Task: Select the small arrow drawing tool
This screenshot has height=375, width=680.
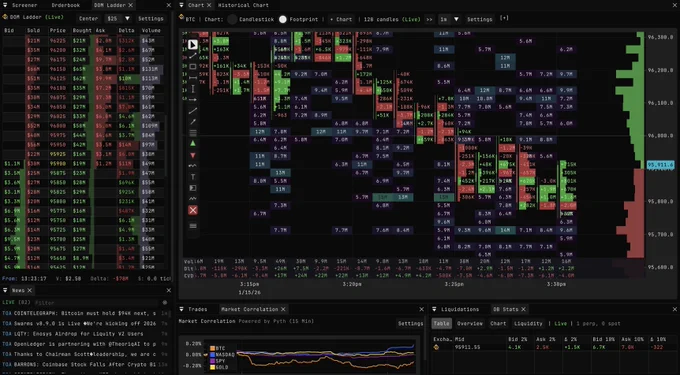Action: [x=193, y=122]
